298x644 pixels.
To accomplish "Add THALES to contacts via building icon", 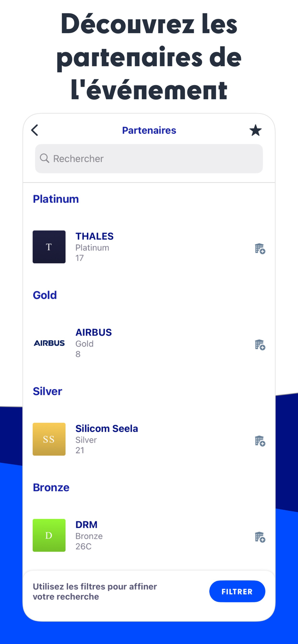I will [260, 249].
